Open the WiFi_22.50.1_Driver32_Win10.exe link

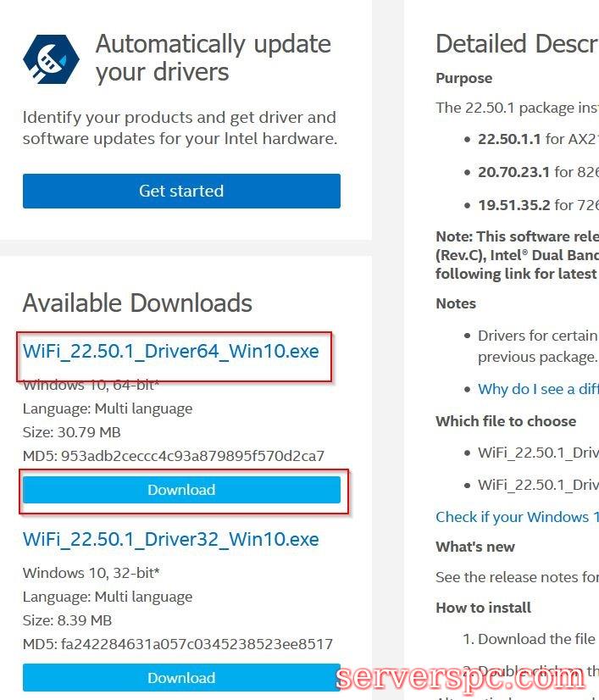pos(170,539)
